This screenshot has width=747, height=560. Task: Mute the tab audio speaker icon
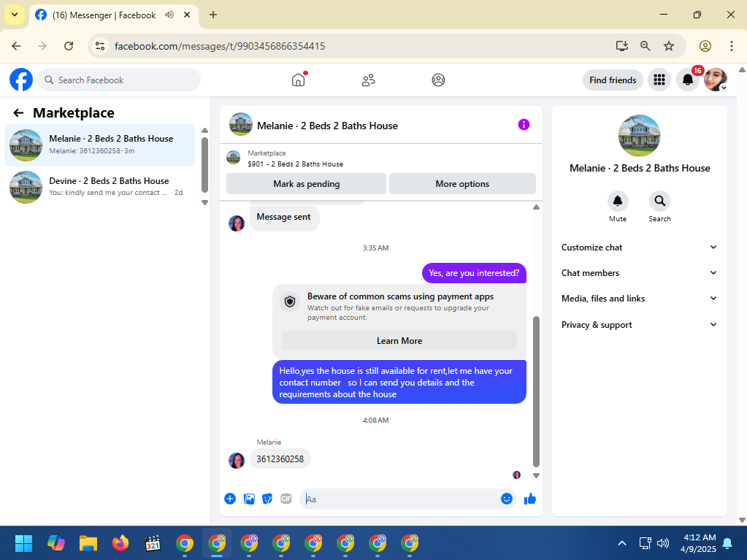pos(169,15)
